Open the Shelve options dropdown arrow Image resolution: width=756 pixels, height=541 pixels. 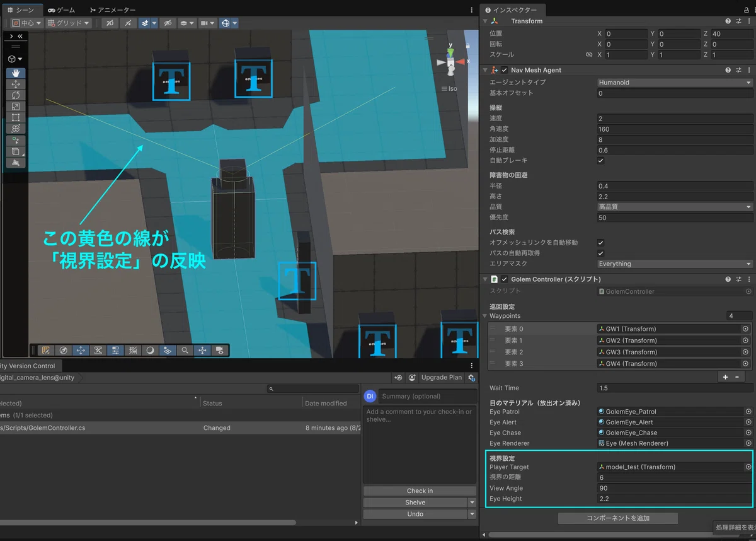pos(472,503)
